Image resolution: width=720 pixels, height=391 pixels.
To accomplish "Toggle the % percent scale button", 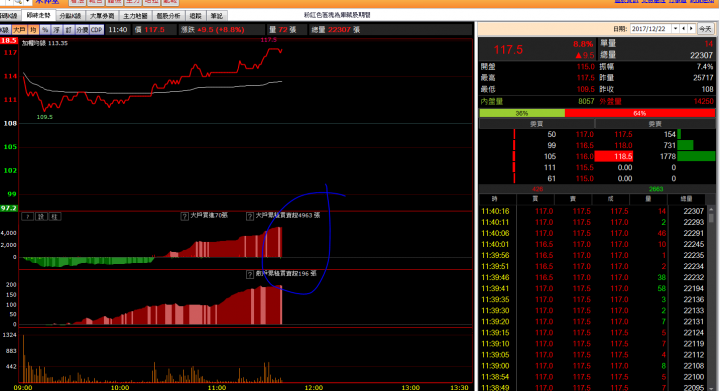I will pyautogui.click(x=45, y=30).
